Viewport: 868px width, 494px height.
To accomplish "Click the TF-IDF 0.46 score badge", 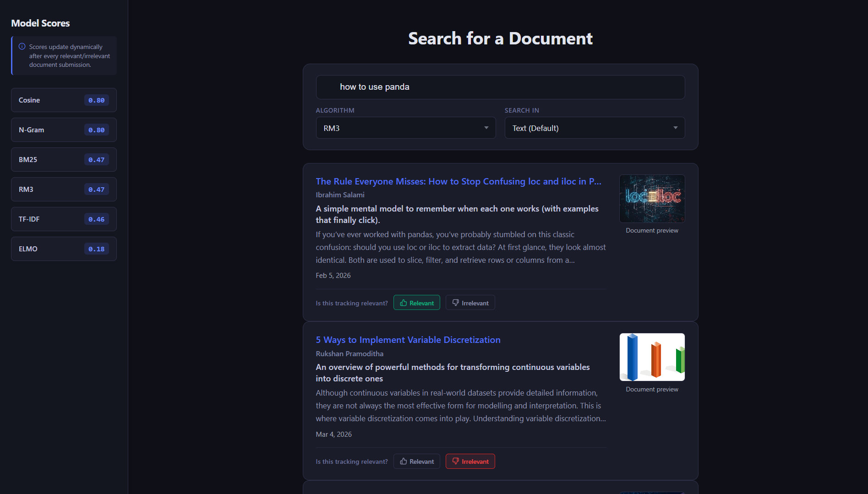I will coord(96,219).
